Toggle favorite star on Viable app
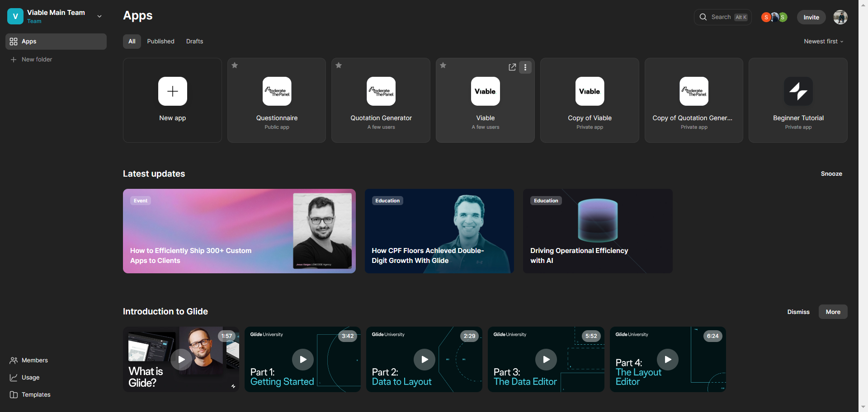 tap(443, 66)
